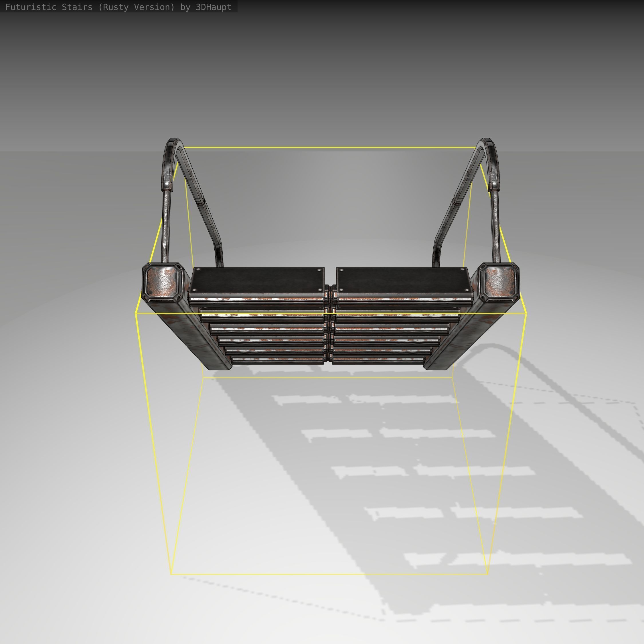Click the left black stair tread plate

coord(257,280)
